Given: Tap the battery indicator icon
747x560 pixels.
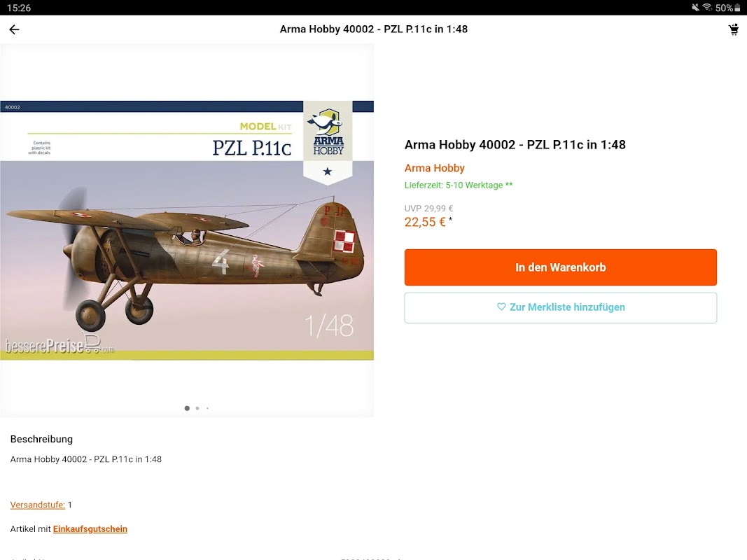Looking at the screenshot, I should tap(737, 8).
